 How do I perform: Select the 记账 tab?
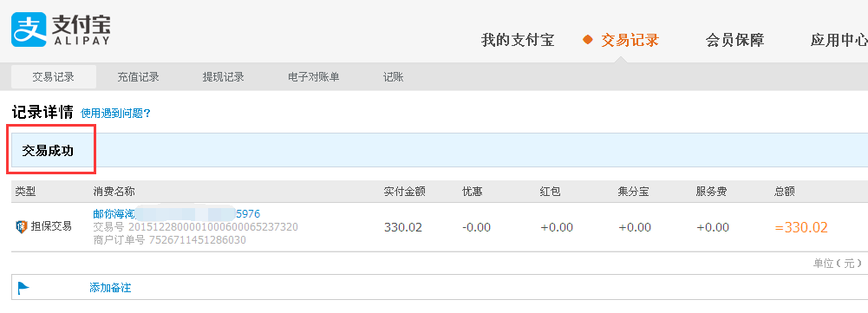[x=394, y=77]
